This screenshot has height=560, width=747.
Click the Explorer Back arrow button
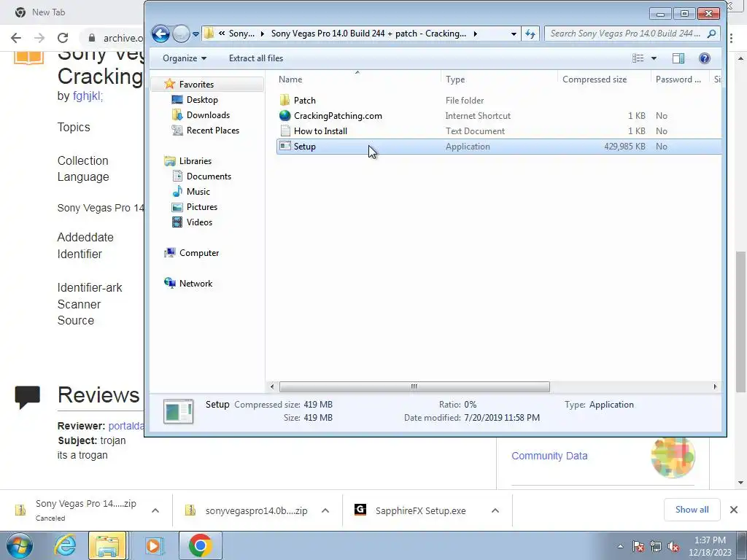tap(160, 34)
